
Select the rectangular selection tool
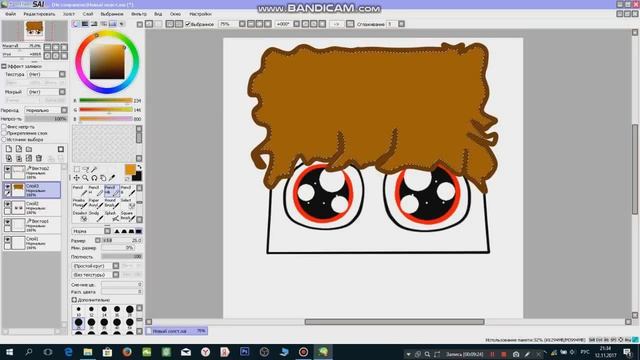[x=77, y=169]
